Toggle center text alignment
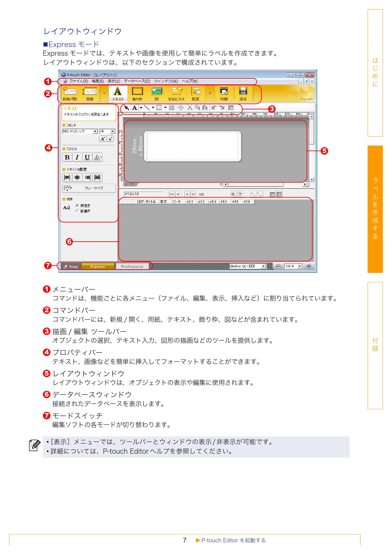 [x=77, y=178]
